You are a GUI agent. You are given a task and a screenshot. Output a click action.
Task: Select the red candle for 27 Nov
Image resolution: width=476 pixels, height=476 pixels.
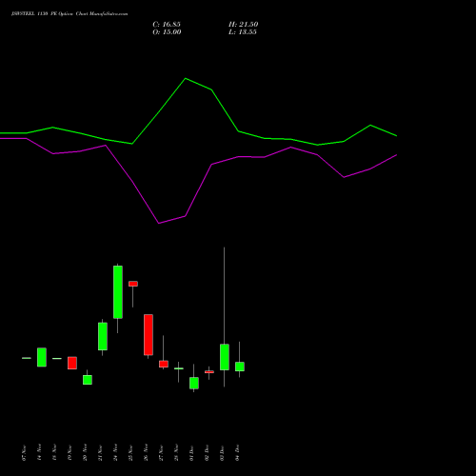click(164, 364)
